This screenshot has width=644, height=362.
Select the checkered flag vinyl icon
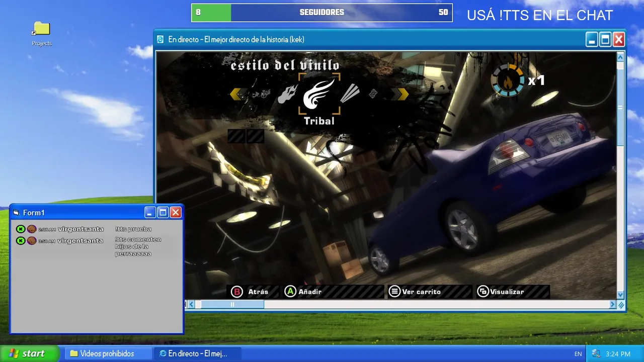373,94
